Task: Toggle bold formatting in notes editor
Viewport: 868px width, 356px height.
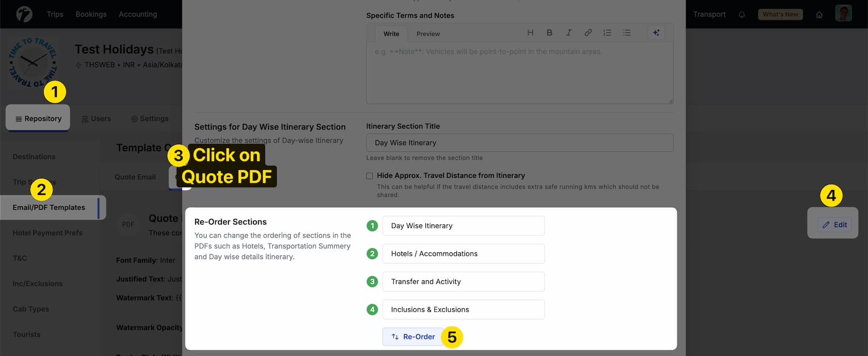Action: (x=549, y=33)
